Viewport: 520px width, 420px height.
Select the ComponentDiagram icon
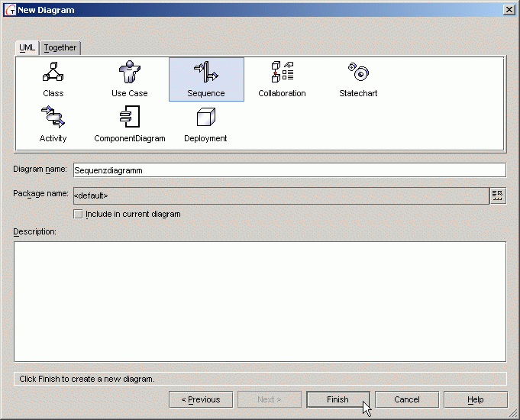pyautogui.click(x=129, y=118)
